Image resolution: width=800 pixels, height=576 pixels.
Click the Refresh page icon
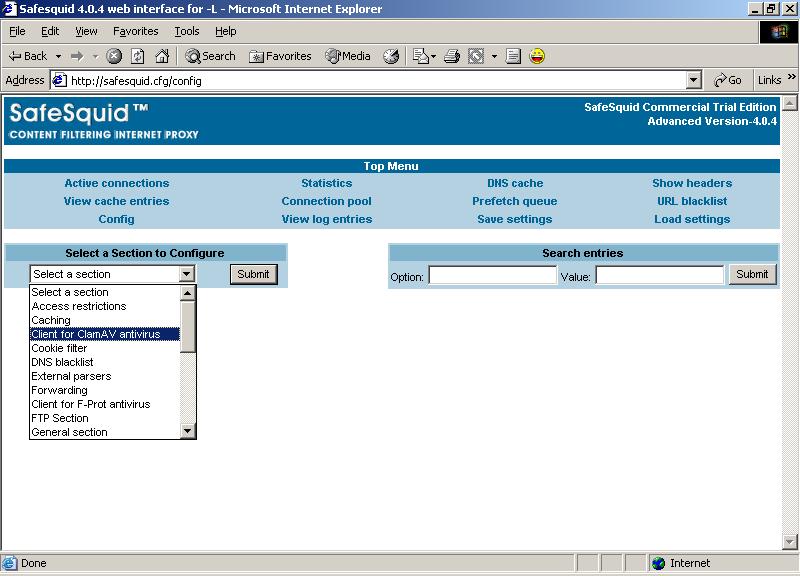coord(138,56)
